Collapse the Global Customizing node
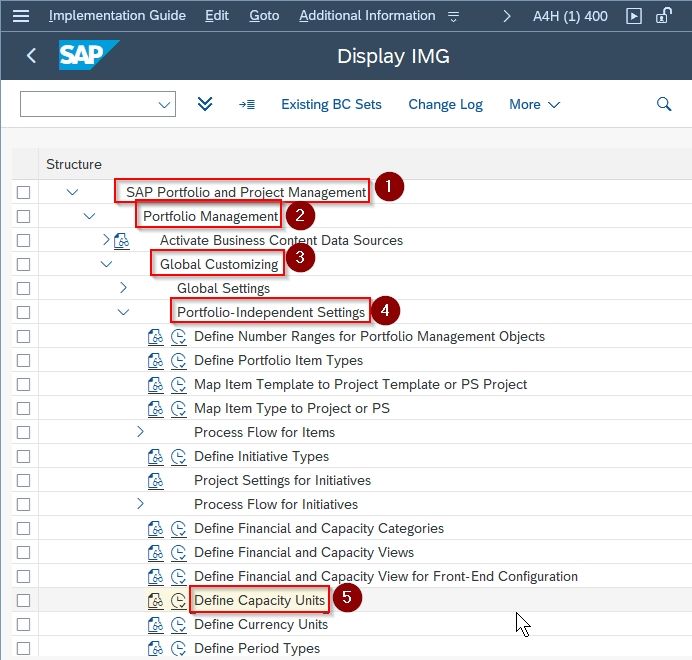The width and height of the screenshot is (692, 660). (x=106, y=264)
